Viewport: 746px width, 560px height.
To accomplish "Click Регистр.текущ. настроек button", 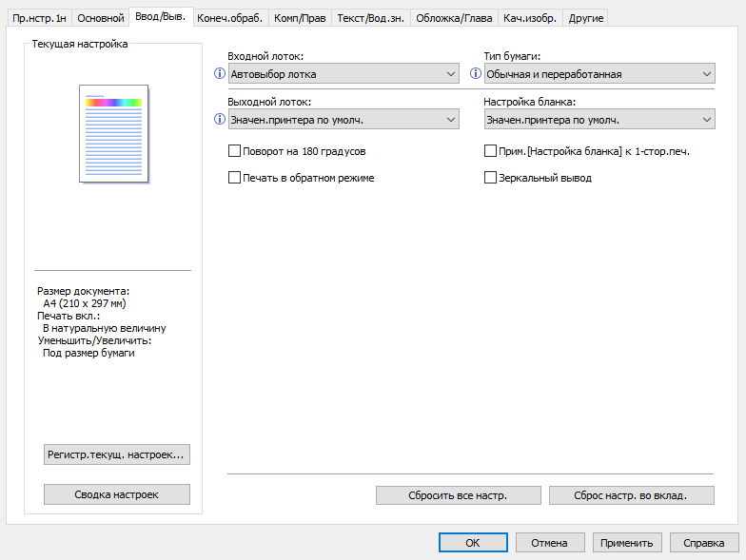I will click(116, 454).
